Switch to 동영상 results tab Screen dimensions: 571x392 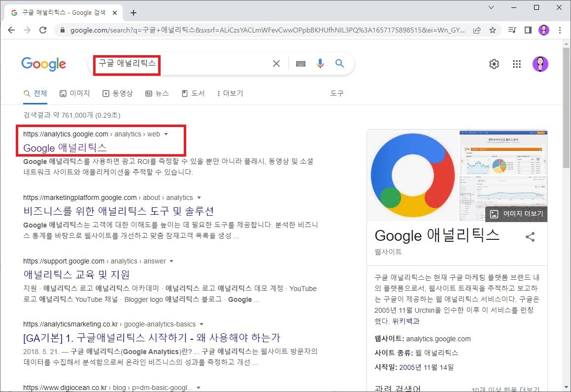tap(118, 94)
